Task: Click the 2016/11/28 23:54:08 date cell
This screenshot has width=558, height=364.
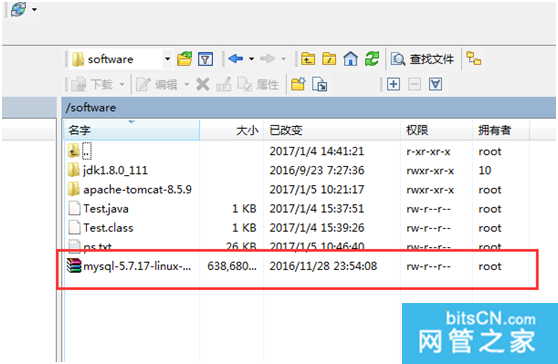Action: 323,266
